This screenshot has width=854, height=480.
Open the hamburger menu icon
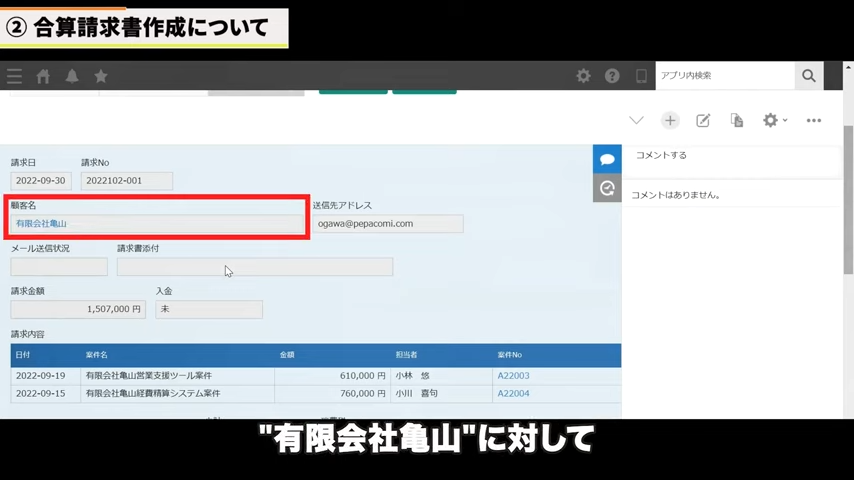(15, 76)
